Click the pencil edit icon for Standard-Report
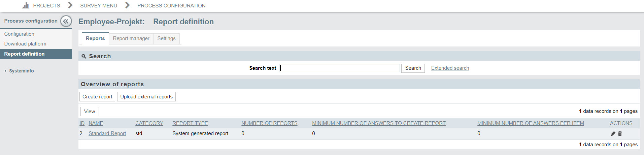 point(613,134)
